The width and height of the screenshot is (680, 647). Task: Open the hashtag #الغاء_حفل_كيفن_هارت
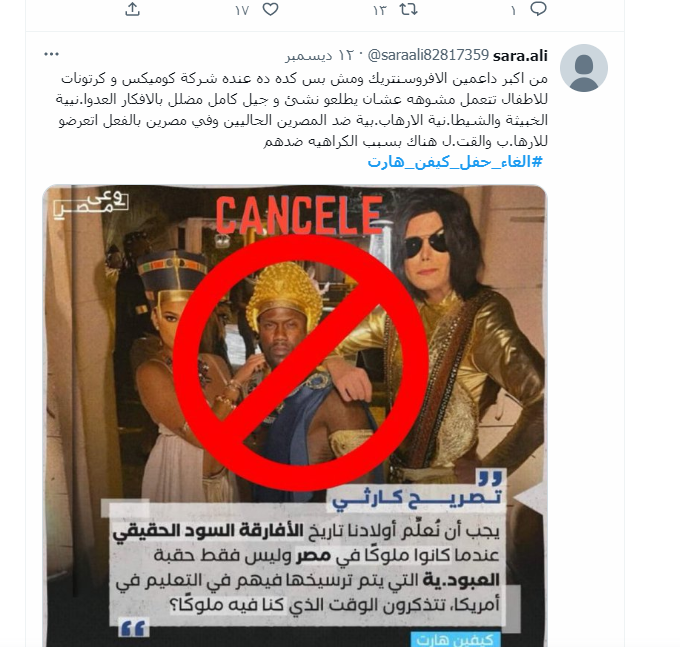[x=455, y=162]
